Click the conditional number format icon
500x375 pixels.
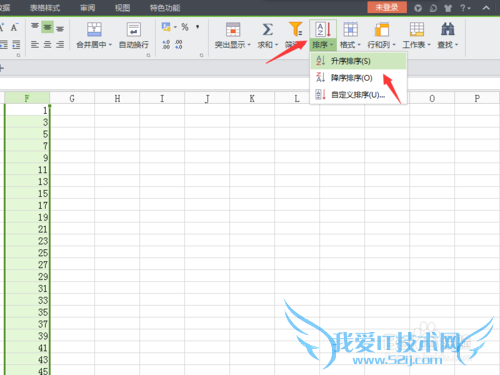point(166,27)
